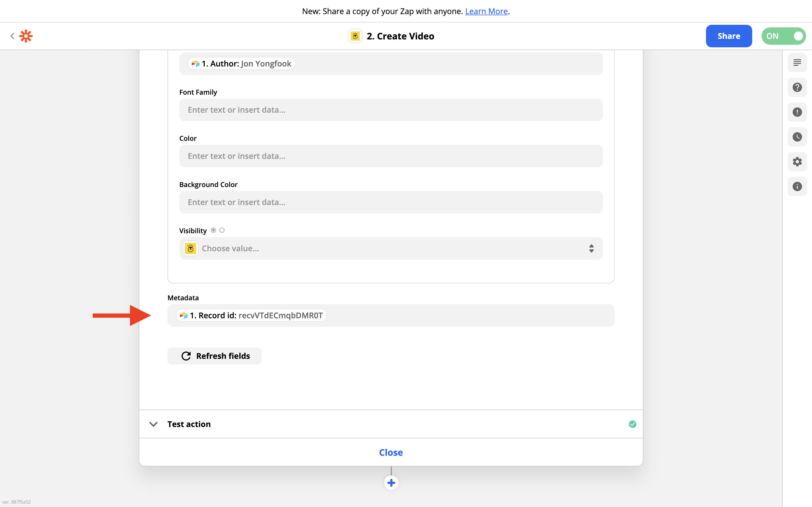Click the app icon beside Create Video title
The width and height of the screenshot is (812, 507).
[355, 36]
